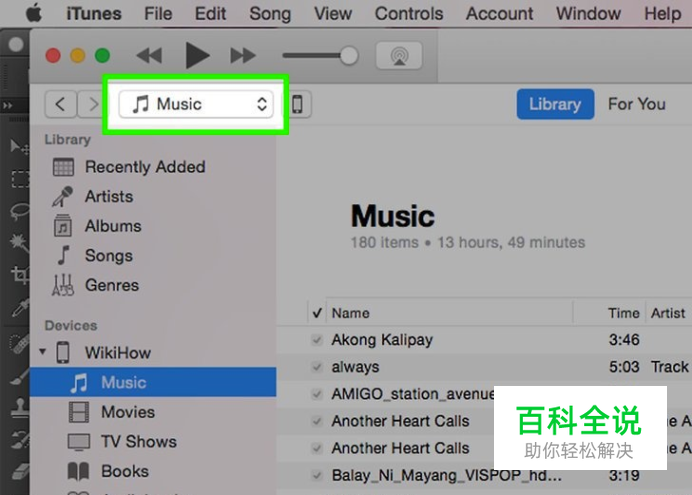This screenshot has height=495, width=692.
Task: Open the View menu
Action: [x=333, y=14]
